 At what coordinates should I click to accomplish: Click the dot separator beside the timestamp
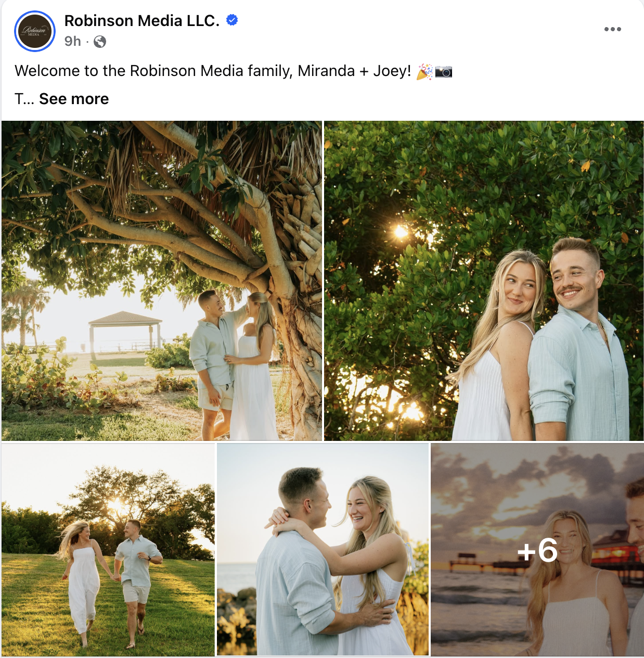[87, 42]
